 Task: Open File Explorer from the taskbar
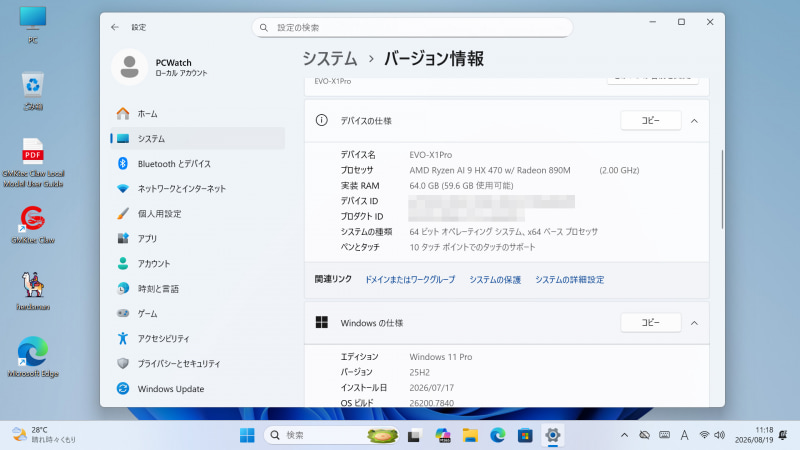click(470, 435)
